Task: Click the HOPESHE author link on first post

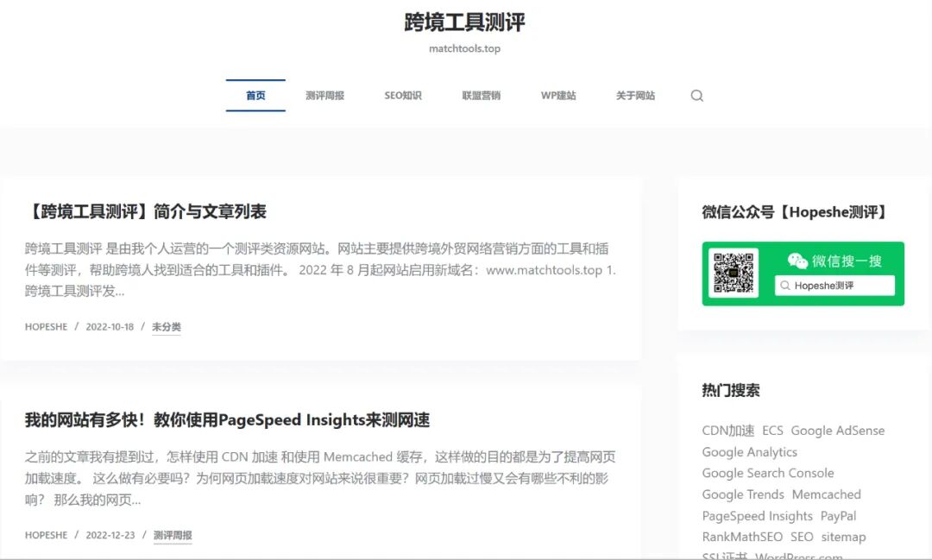Action: pyautogui.click(x=45, y=326)
